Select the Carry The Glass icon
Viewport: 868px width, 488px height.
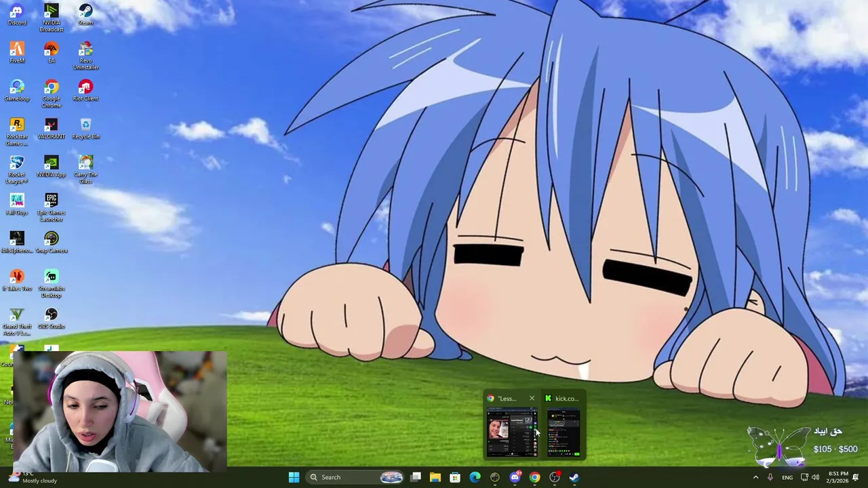[x=85, y=169]
